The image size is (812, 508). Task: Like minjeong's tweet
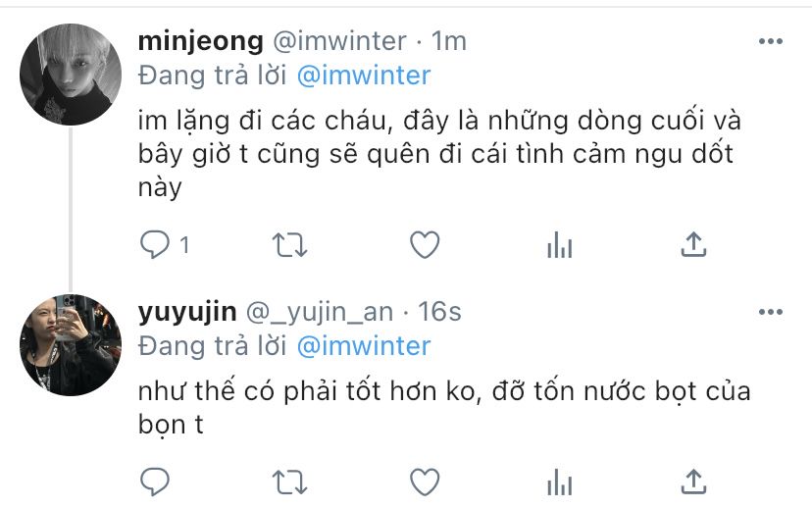(425, 244)
